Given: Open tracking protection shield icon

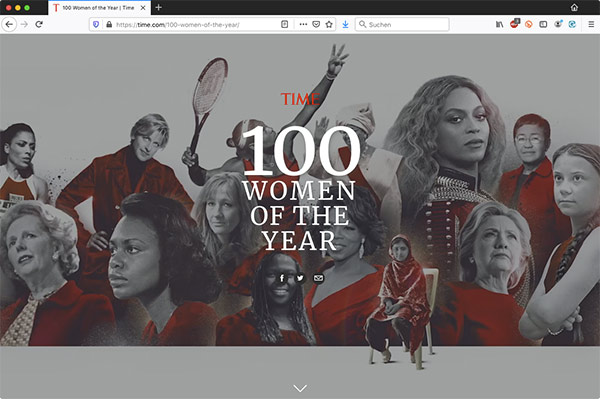Looking at the screenshot, I should [96, 24].
